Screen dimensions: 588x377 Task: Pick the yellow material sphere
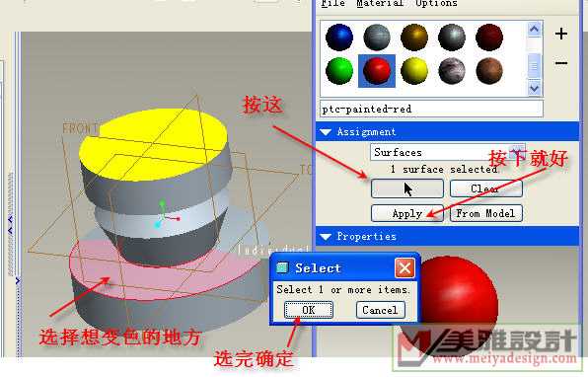click(414, 71)
